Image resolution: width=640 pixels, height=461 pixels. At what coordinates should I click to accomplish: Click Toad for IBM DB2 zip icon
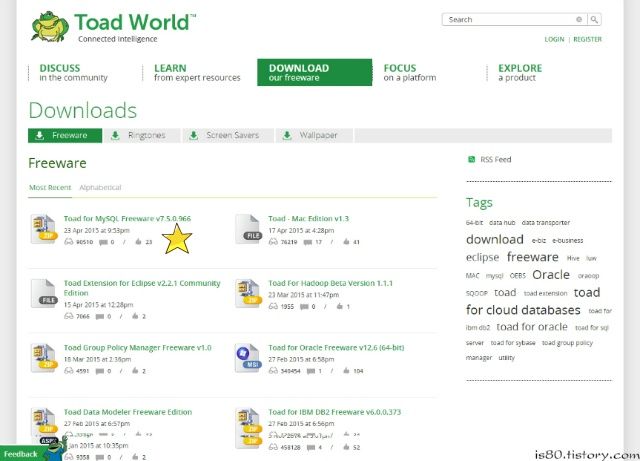(248, 422)
